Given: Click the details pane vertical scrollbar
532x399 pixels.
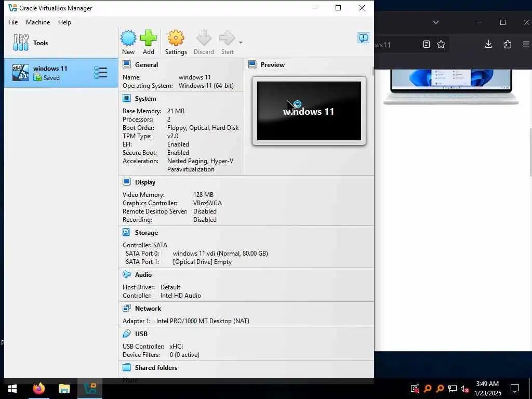Looking at the screenshot, I should (x=373, y=71).
